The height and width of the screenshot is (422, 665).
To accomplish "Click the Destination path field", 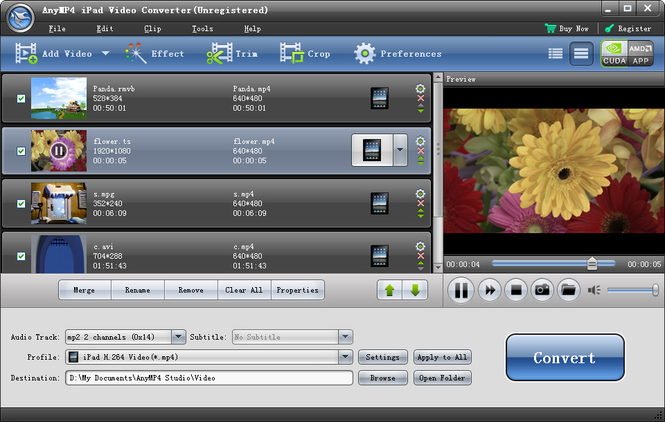I will coord(209,378).
